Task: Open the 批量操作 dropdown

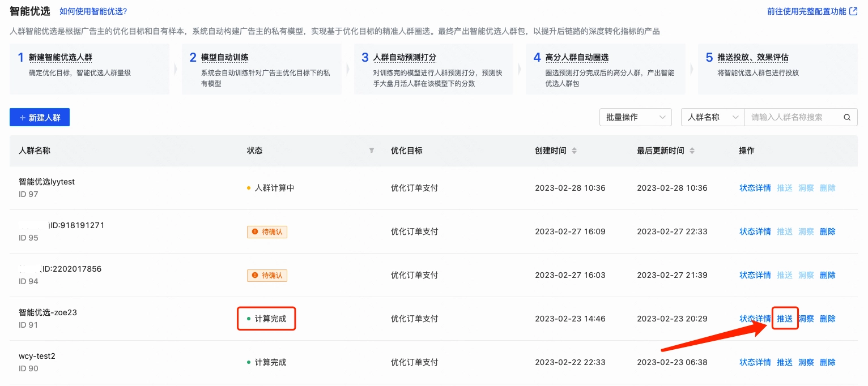Action: 635,117
